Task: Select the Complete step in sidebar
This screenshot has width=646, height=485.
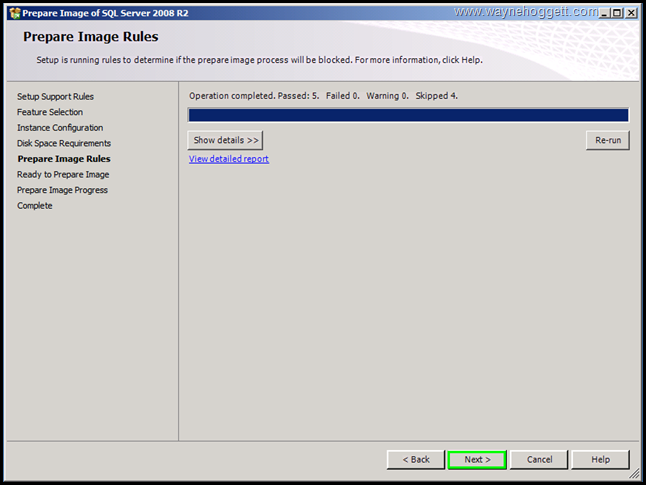Action: point(35,206)
